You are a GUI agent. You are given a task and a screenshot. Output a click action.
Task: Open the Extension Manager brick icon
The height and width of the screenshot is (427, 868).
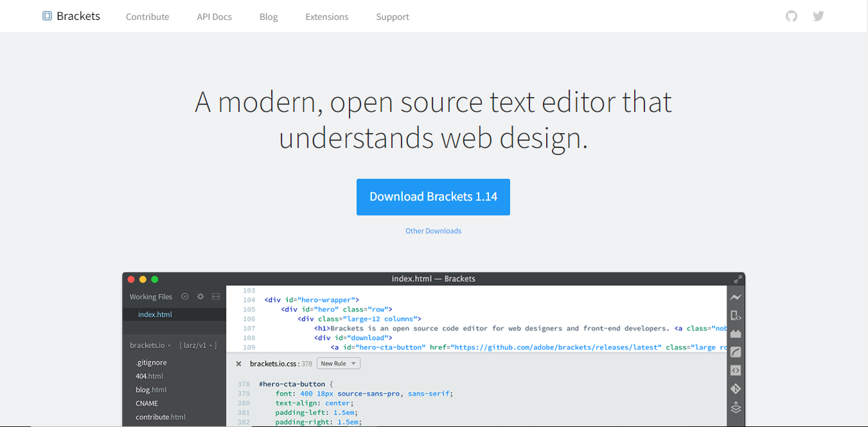coord(736,333)
